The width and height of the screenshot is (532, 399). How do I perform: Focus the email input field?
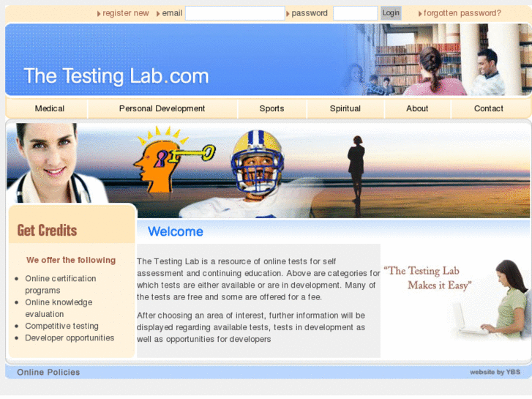click(x=235, y=13)
